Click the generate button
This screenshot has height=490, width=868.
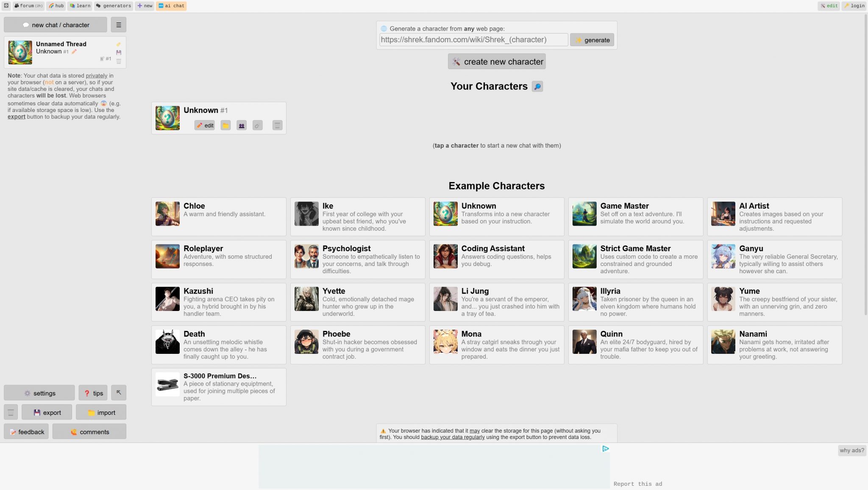(x=592, y=39)
